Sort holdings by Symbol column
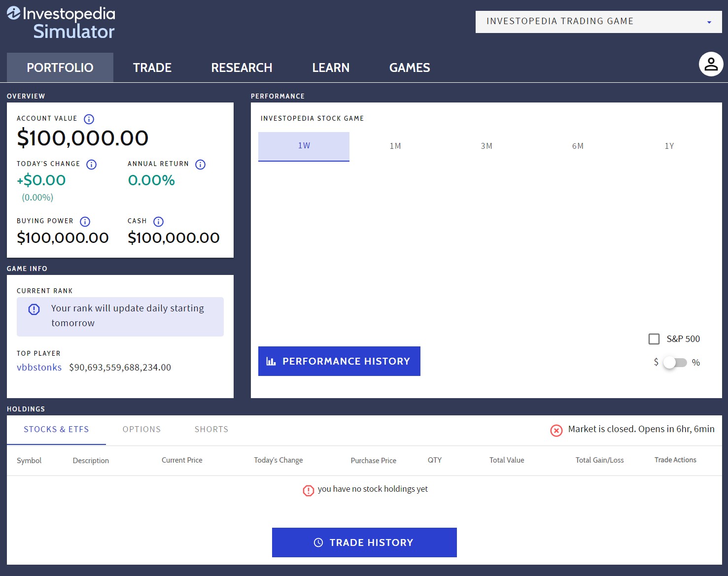728x576 pixels. [x=29, y=461]
